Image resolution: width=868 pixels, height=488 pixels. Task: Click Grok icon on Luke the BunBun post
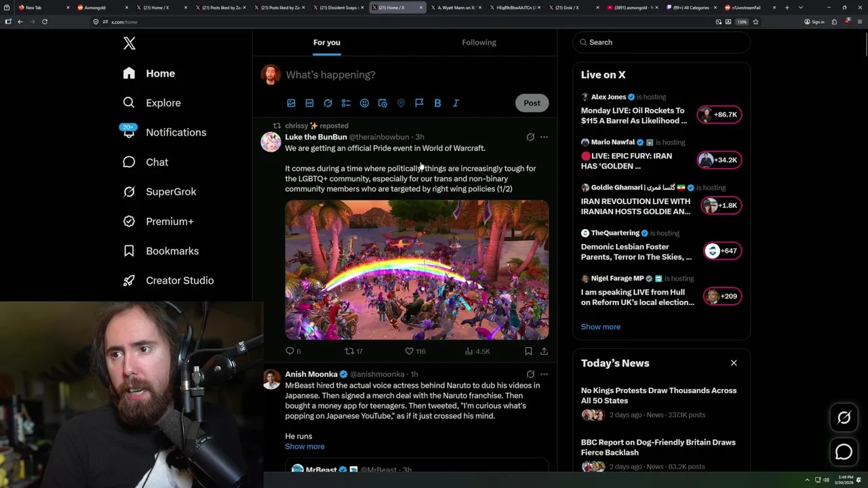(530, 137)
